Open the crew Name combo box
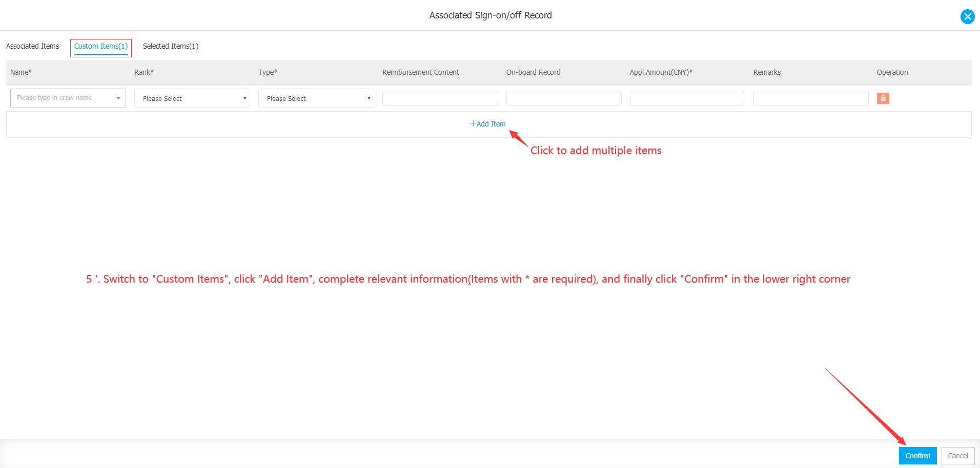The height and width of the screenshot is (468, 980). click(x=68, y=98)
